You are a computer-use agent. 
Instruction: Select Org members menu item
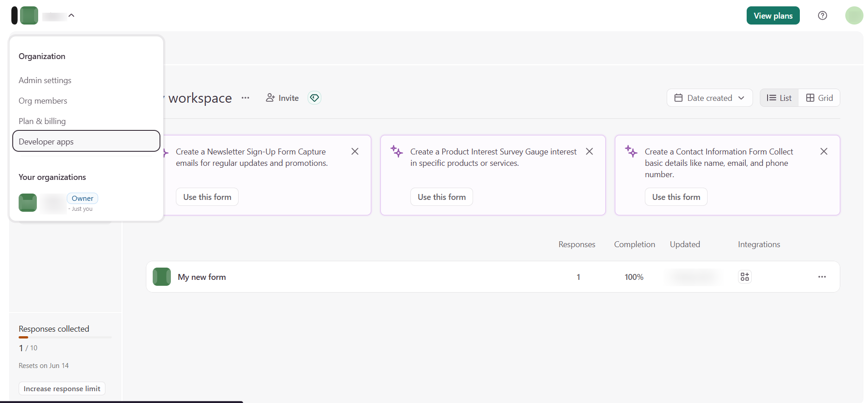(x=43, y=101)
